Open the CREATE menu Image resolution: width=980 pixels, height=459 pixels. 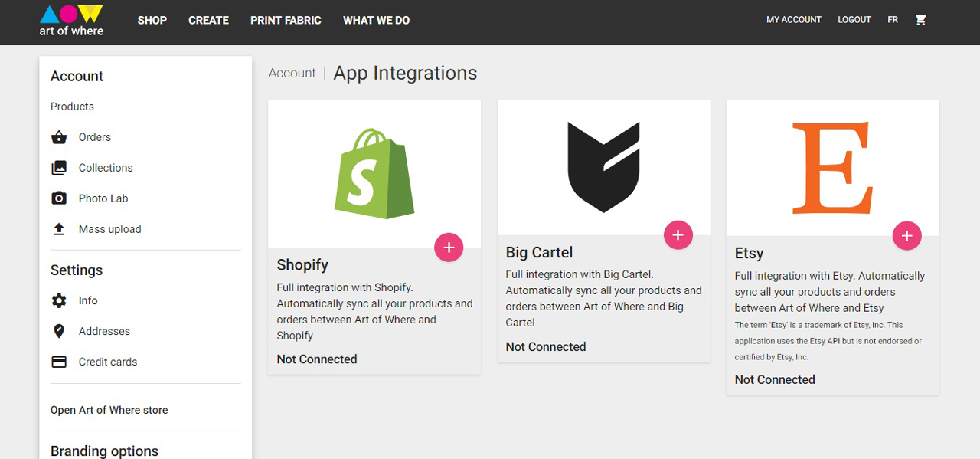[209, 21]
